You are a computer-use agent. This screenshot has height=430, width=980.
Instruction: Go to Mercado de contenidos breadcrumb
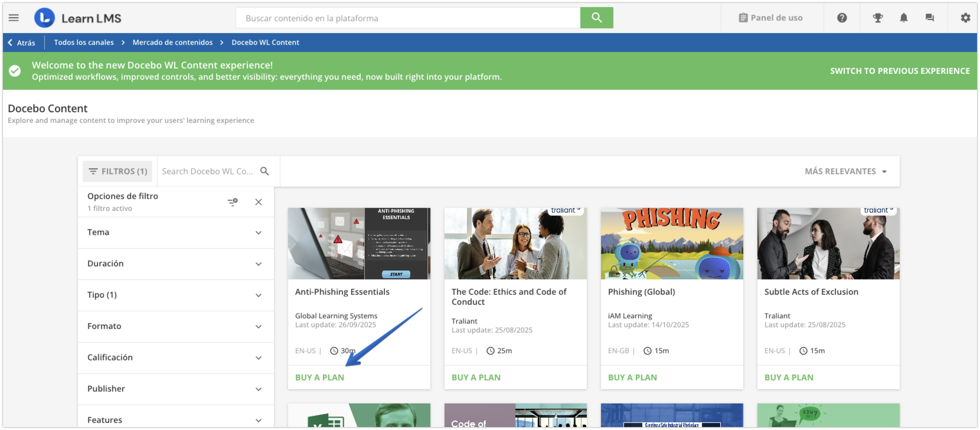[x=172, y=42]
